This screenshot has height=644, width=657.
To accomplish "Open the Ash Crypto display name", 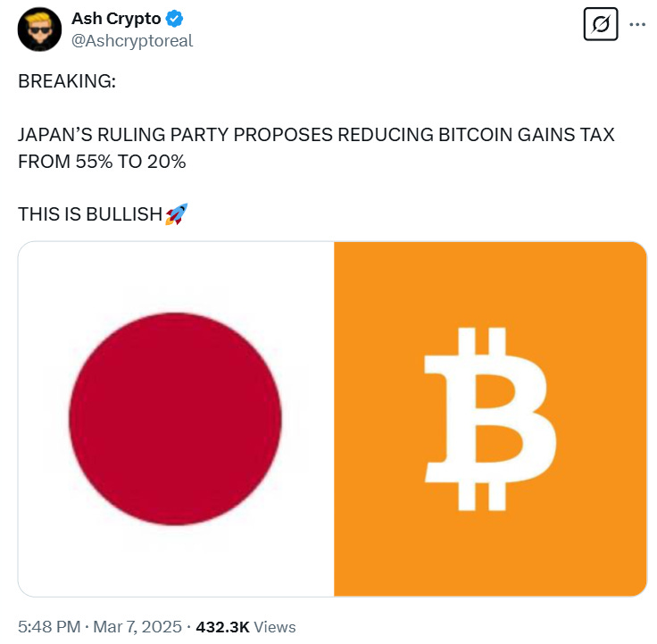I will click(x=116, y=19).
